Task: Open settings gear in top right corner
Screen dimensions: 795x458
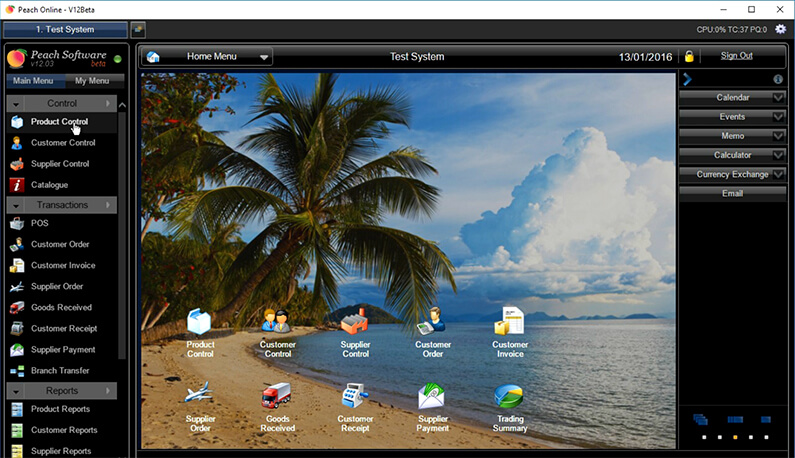Action: click(x=780, y=29)
